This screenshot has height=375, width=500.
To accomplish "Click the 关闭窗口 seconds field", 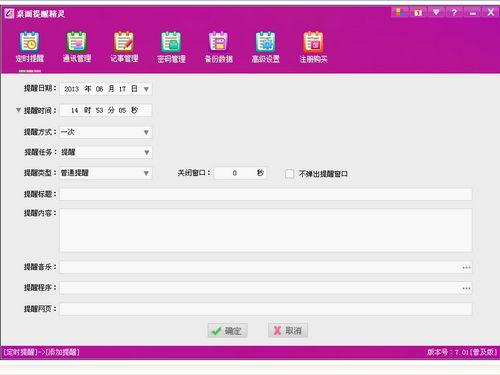I will 240,173.
